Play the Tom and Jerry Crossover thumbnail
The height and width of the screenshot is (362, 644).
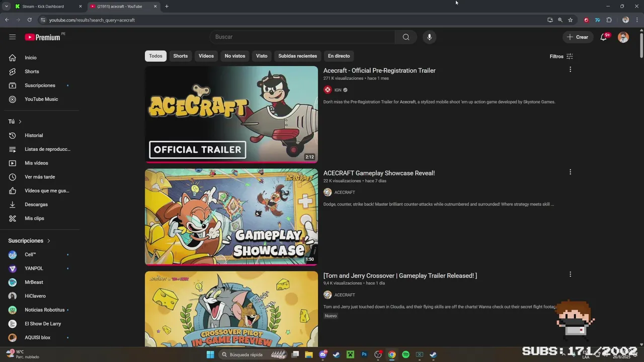231,309
